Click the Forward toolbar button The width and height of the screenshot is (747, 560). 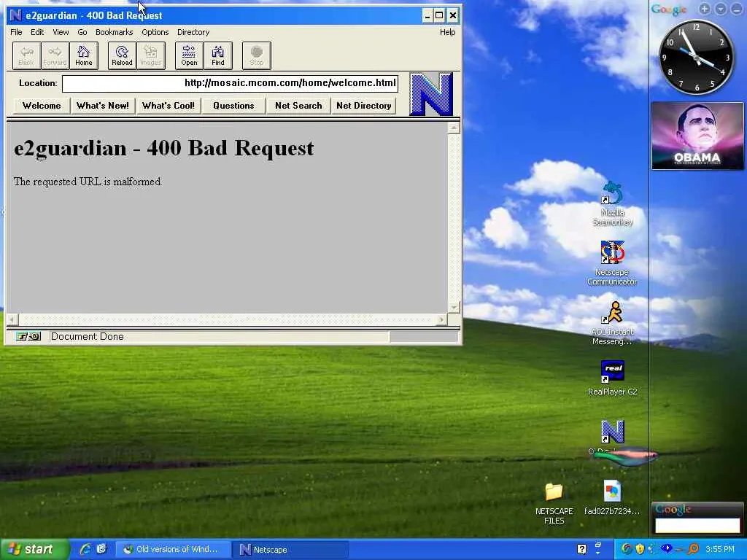pyautogui.click(x=55, y=55)
